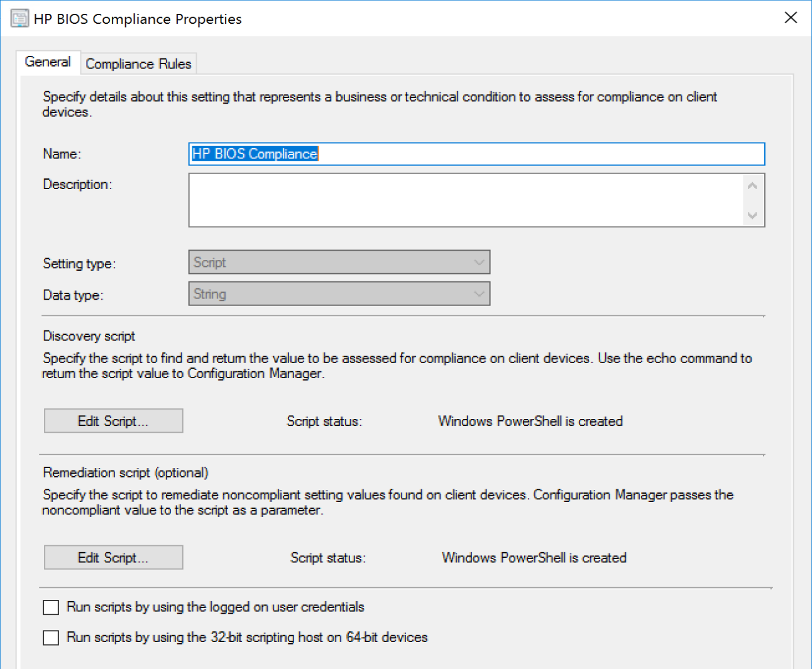Close the HP BIOS Compliance Properties dialog
812x669 pixels.
(791, 18)
